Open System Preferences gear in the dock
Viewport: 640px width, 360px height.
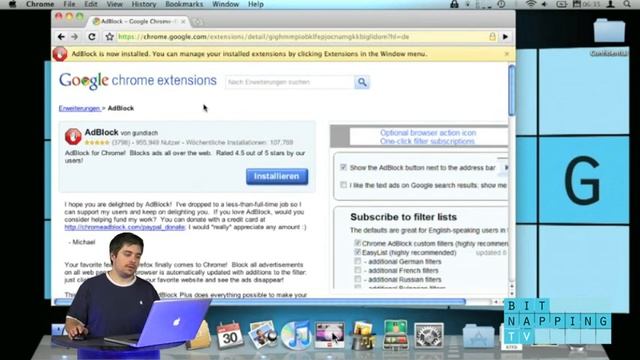429,336
